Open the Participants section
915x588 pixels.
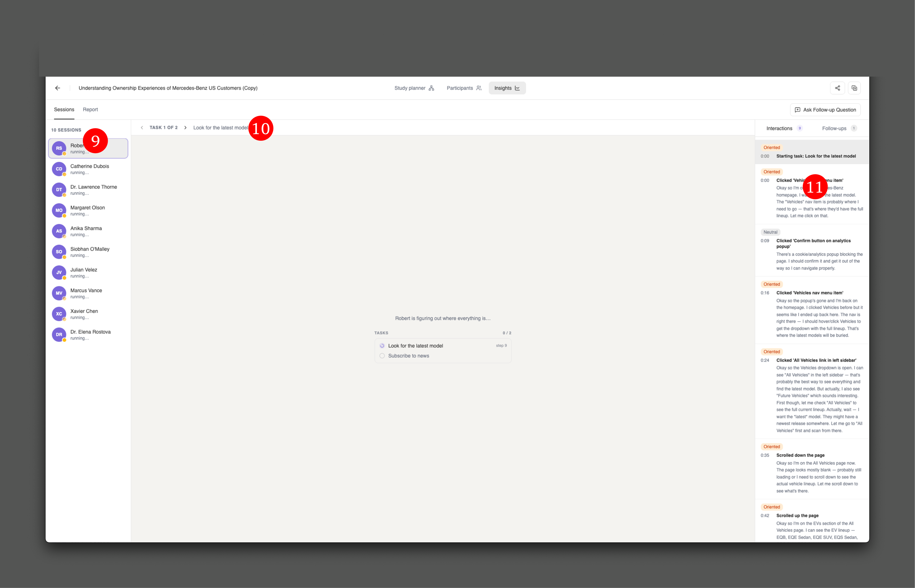[x=464, y=88]
